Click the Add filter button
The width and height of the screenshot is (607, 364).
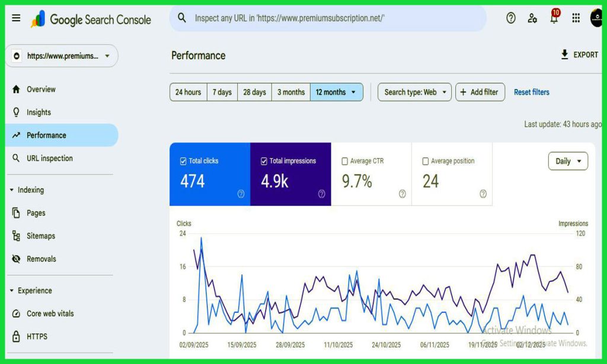(480, 92)
